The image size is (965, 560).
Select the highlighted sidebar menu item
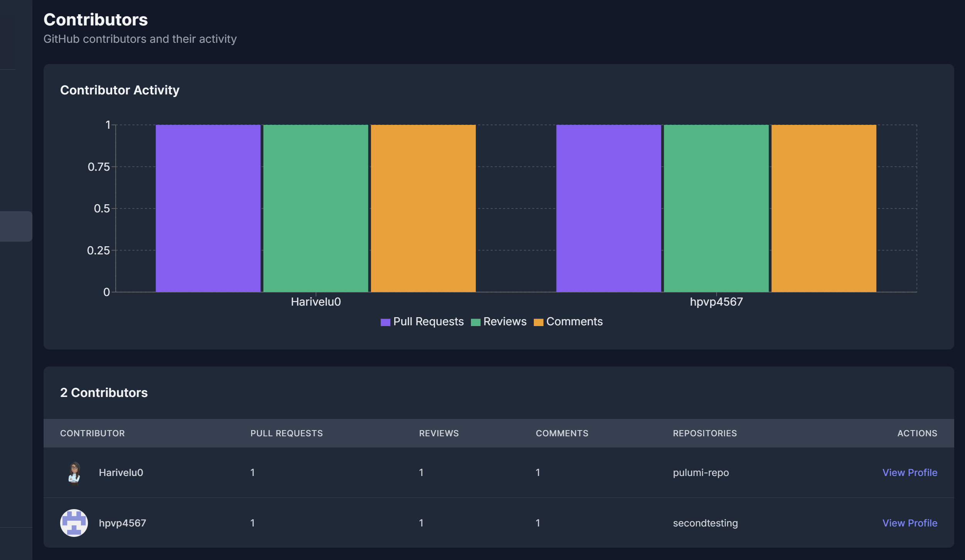[x=16, y=226]
